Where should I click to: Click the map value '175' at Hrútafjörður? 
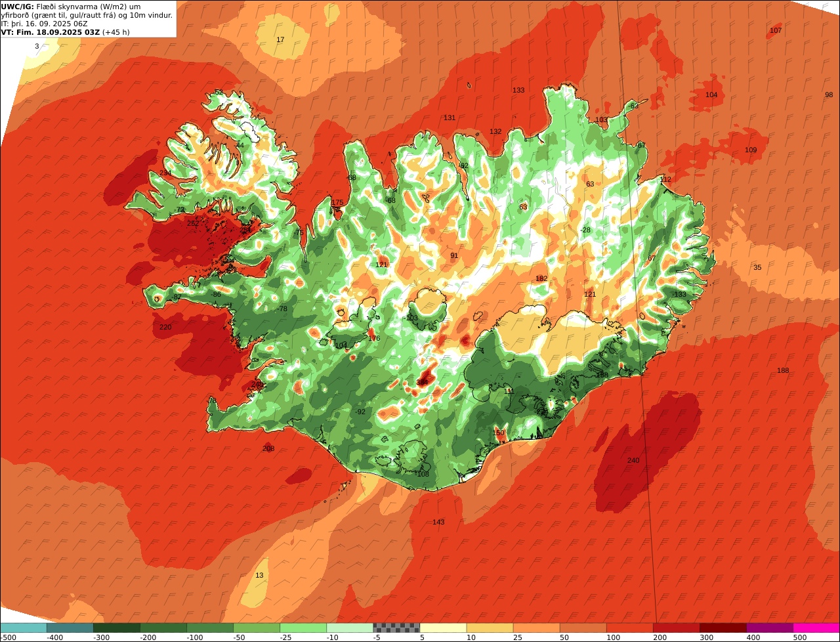tap(337, 202)
